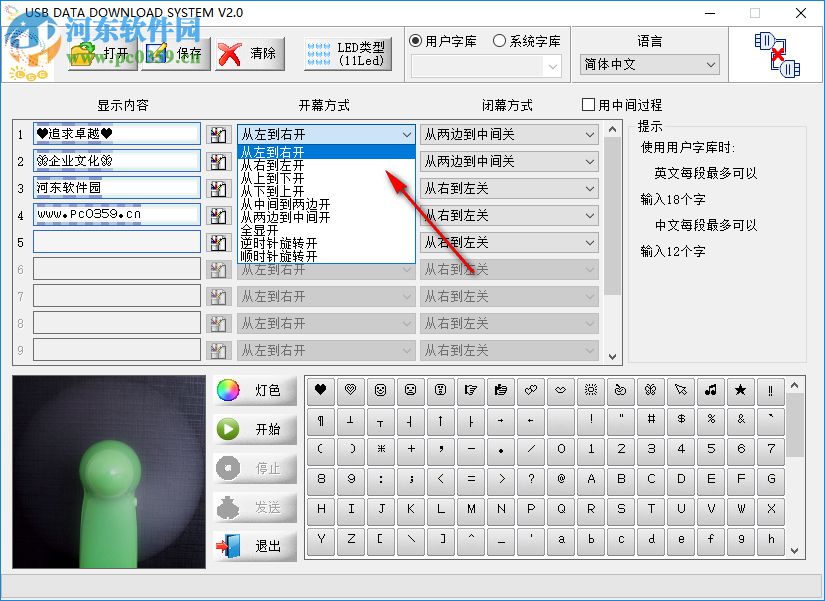
Task: Open the 语言 language dropdown
Action: pos(649,64)
